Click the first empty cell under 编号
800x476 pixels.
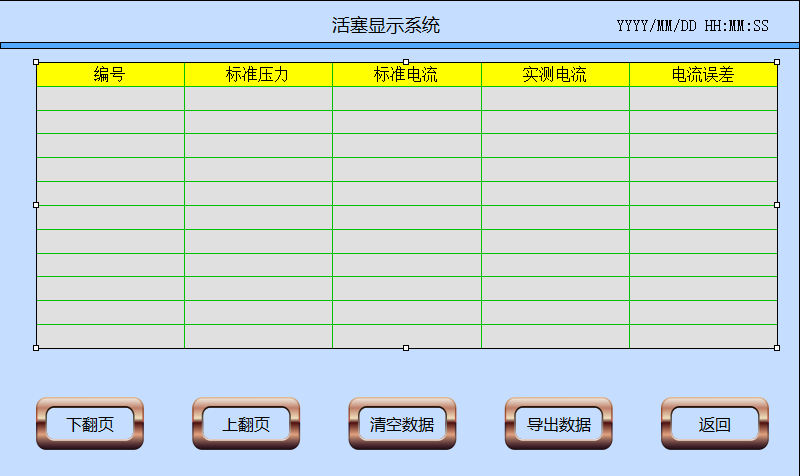pos(110,99)
